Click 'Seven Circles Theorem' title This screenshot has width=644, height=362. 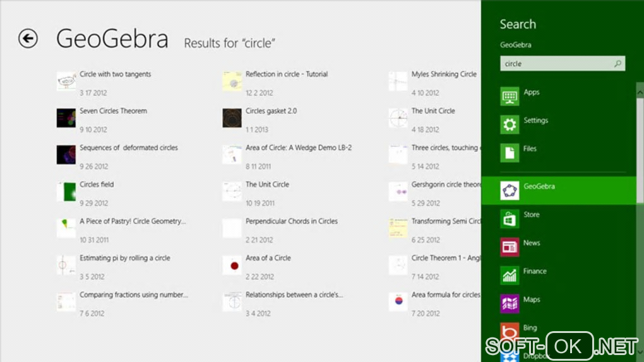[114, 111]
